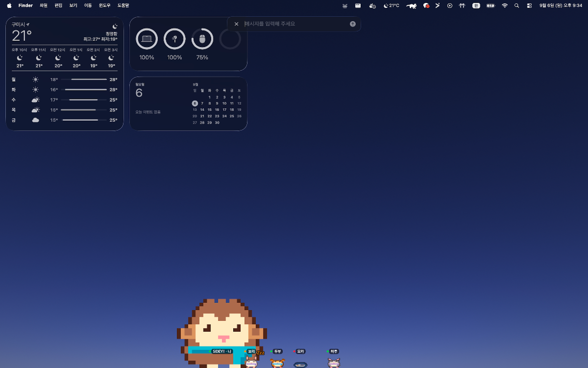The width and height of the screenshot is (588, 368).
Task: Select the 오전 2시 hourly forecast
Action: coord(94,58)
